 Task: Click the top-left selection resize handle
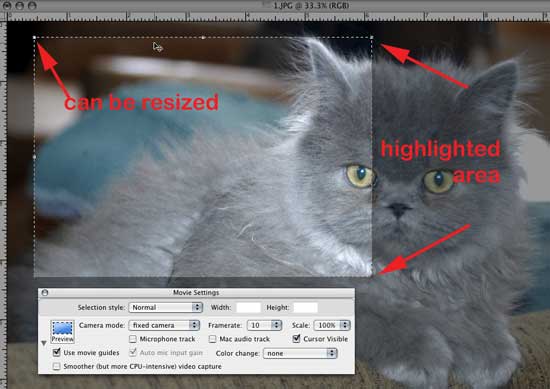[x=34, y=37]
